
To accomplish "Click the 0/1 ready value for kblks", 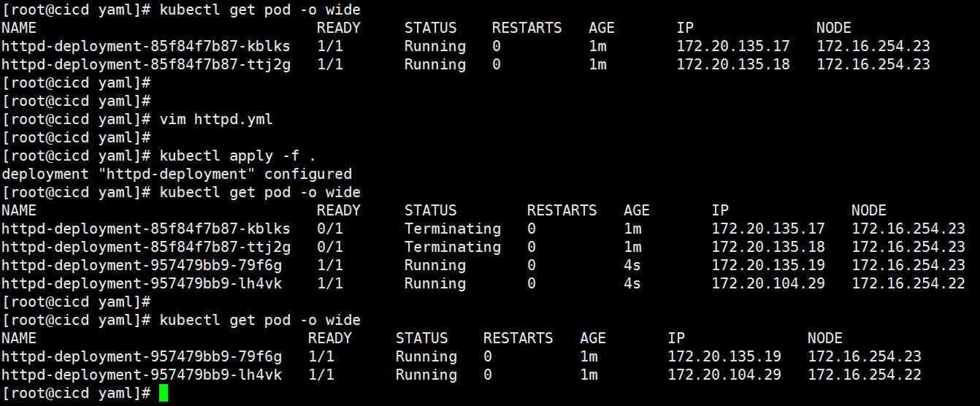I will (330, 229).
